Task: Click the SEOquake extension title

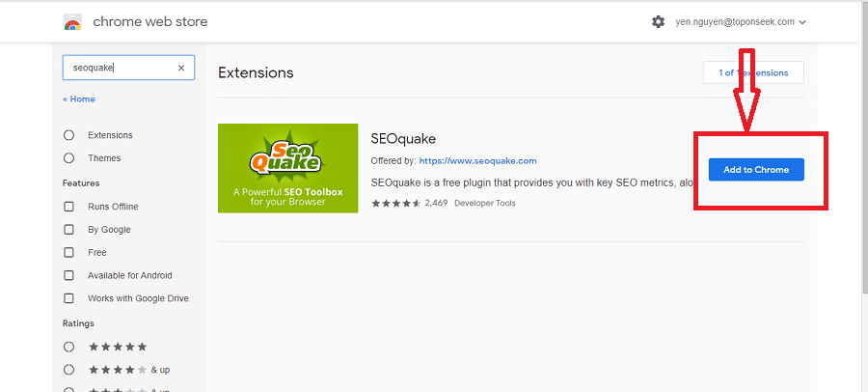Action: (x=403, y=138)
